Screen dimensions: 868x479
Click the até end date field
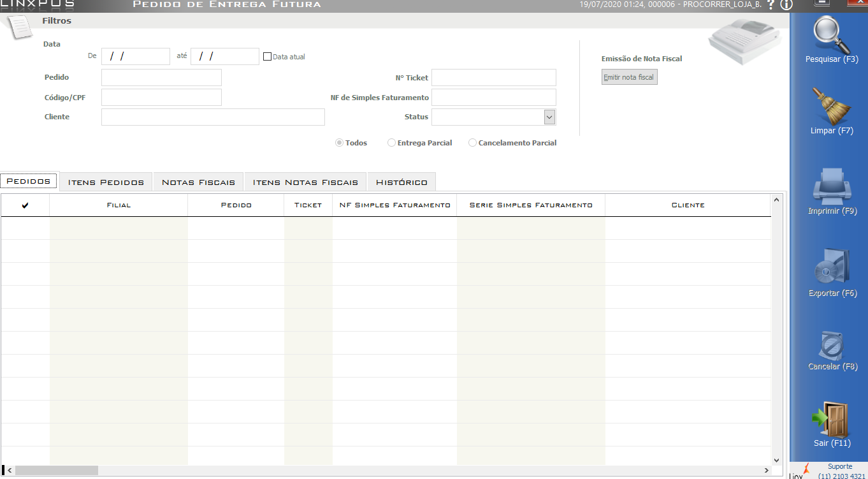click(225, 56)
